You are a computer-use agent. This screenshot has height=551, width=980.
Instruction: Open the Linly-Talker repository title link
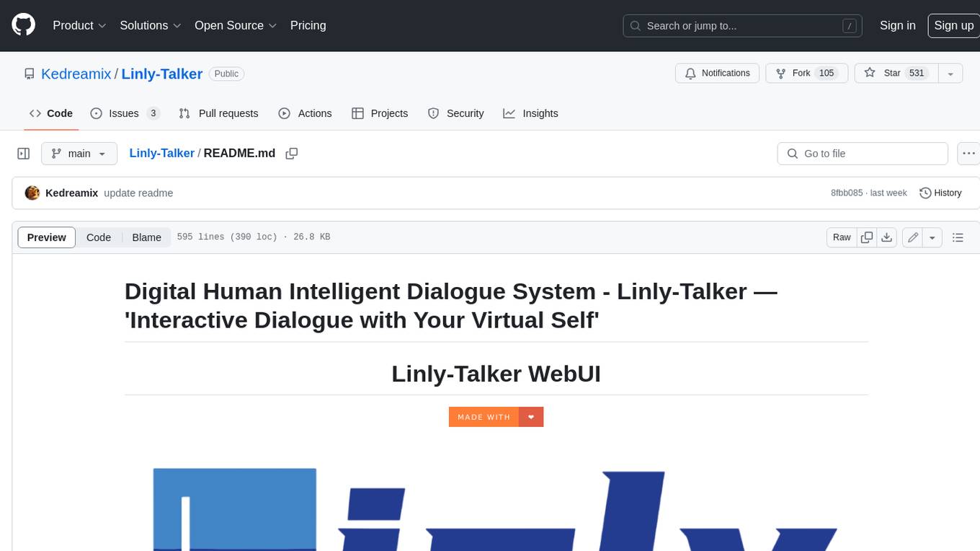161,74
